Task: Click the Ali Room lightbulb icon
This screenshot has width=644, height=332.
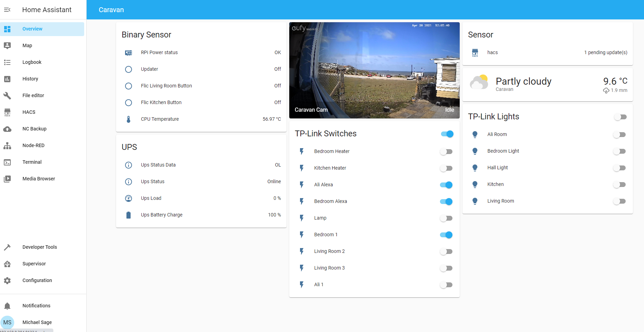Action: click(x=475, y=134)
